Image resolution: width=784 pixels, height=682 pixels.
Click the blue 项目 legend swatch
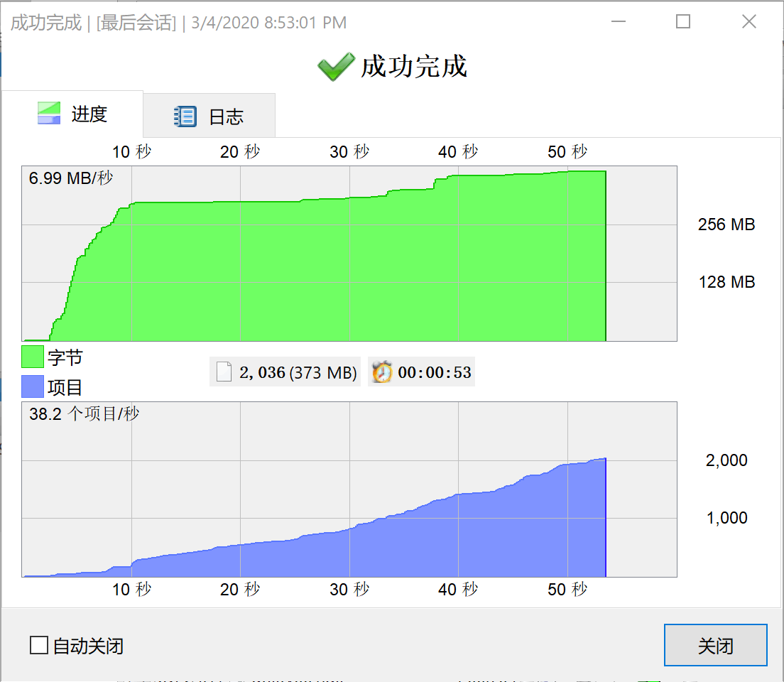click(x=33, y=386)
